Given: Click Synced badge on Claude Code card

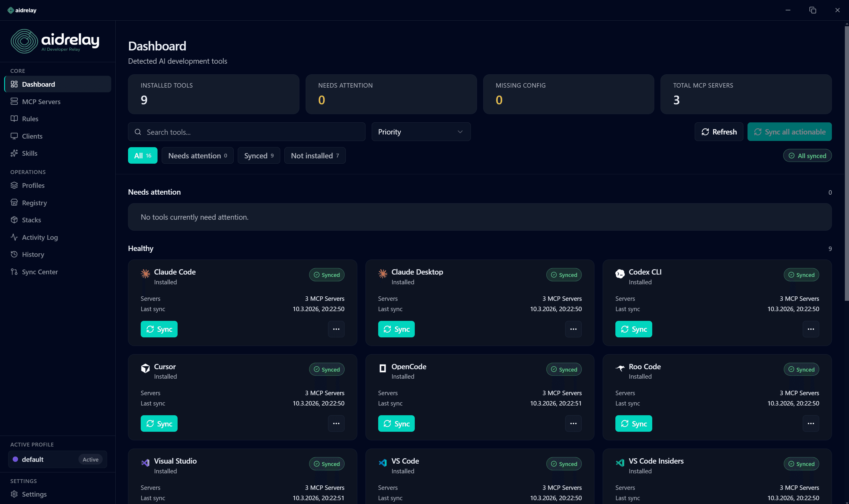Looking at the screenshot, I should (327, 275).
